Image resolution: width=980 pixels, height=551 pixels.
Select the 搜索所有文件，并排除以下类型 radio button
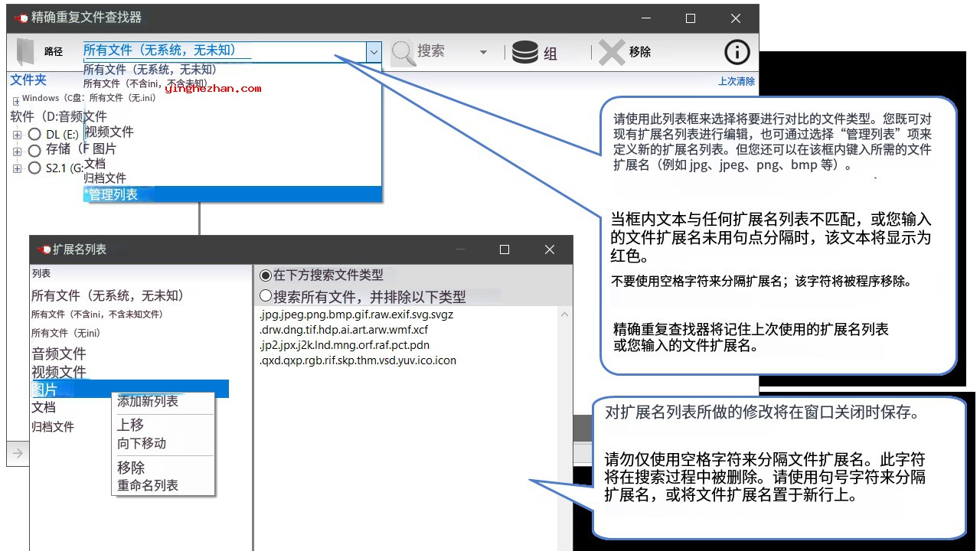pos(266,296)
